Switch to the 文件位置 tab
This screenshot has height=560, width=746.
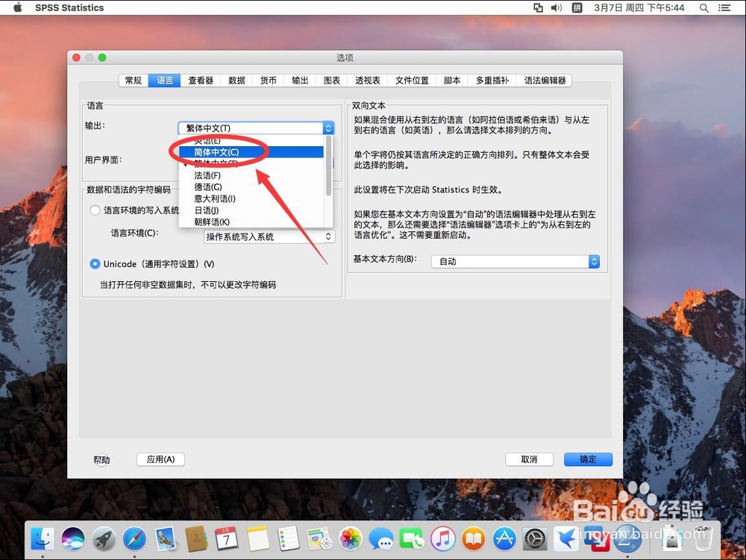pyautogui.click(x=412, y=81)
